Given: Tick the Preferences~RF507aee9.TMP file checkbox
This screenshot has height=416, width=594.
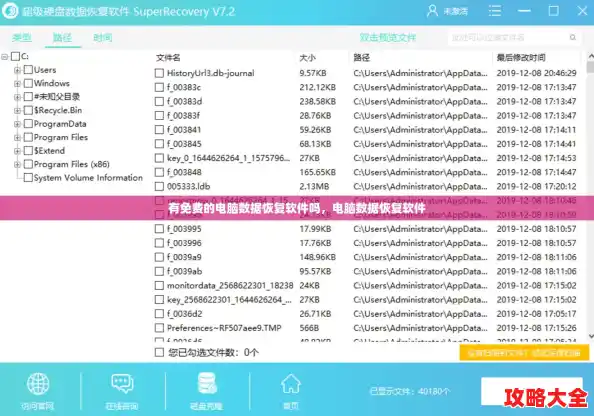Looking at the screenshot, I should click(x=159, y=328).
